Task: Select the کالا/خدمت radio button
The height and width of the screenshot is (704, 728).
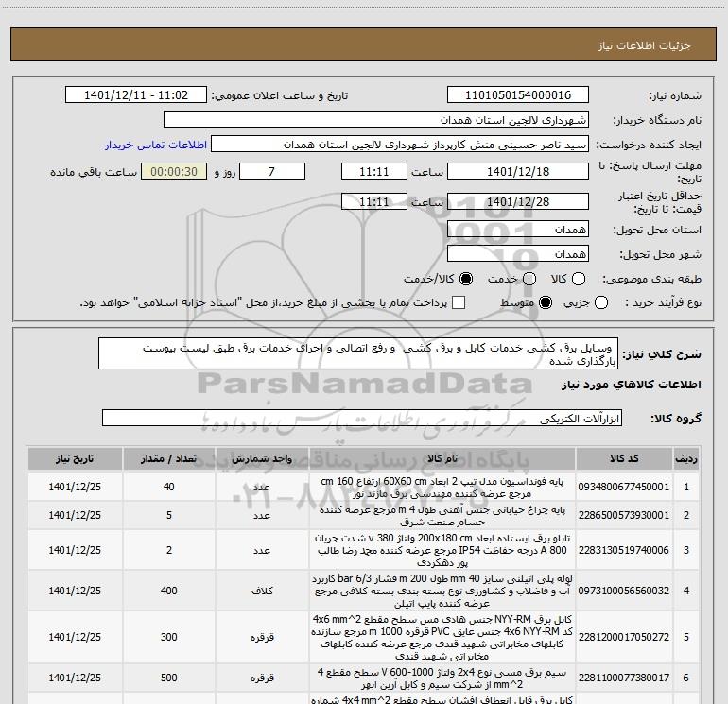Action: (x=466, y=279)
